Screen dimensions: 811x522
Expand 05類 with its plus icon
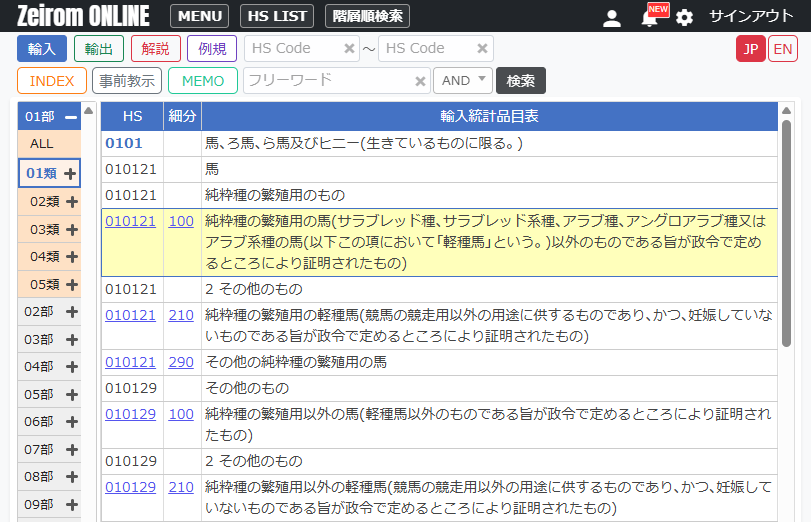pyautogui.click(x=72, y=285)
